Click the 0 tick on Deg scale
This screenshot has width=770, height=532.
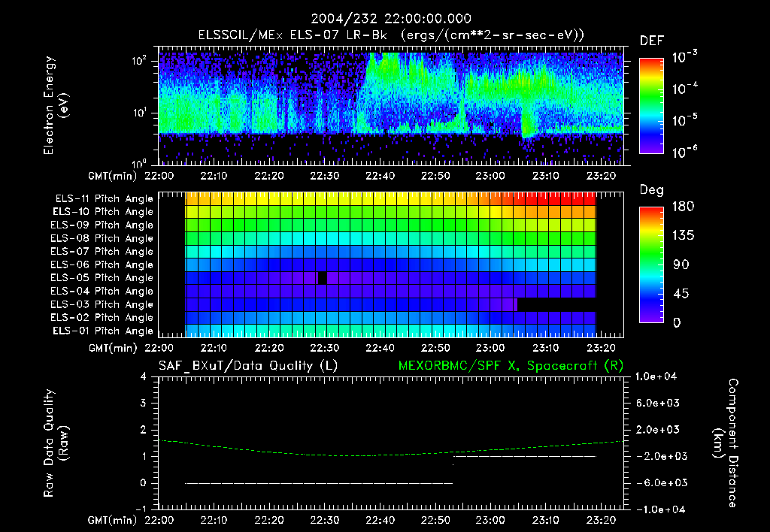point(678,322)
